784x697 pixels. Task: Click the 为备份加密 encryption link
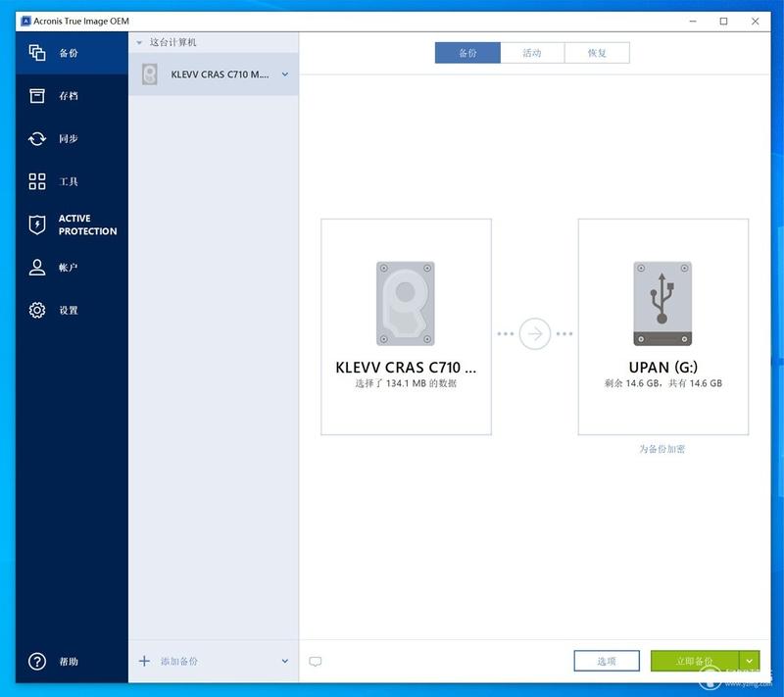662,449
